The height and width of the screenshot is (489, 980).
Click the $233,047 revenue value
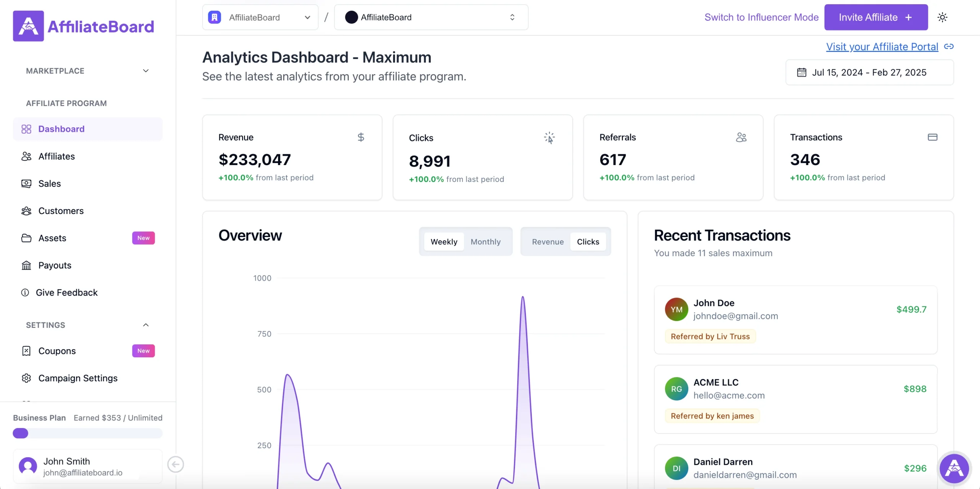click(x=255, y=160)
